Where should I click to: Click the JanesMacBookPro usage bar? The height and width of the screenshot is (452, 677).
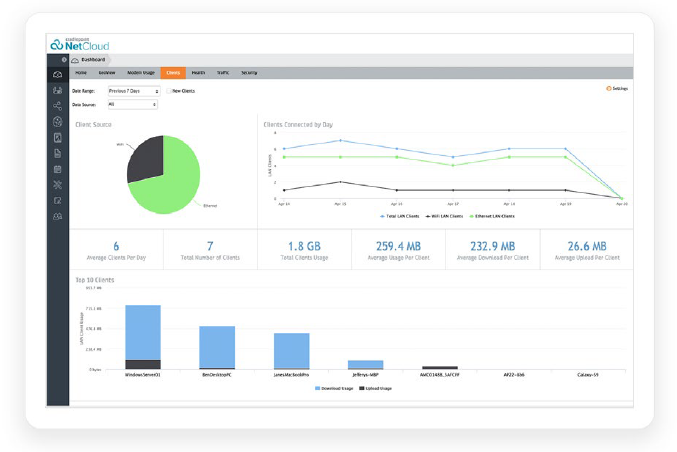(x=291, y=351)
